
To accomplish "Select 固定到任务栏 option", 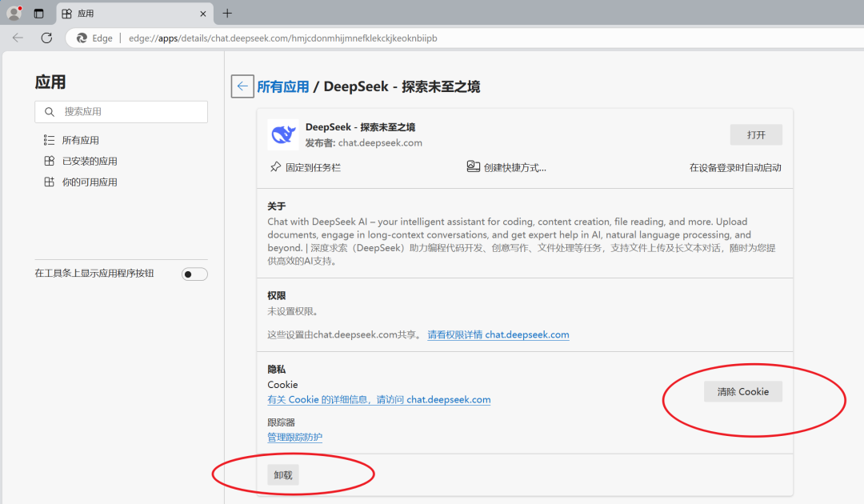I will (x=313, y=167).
